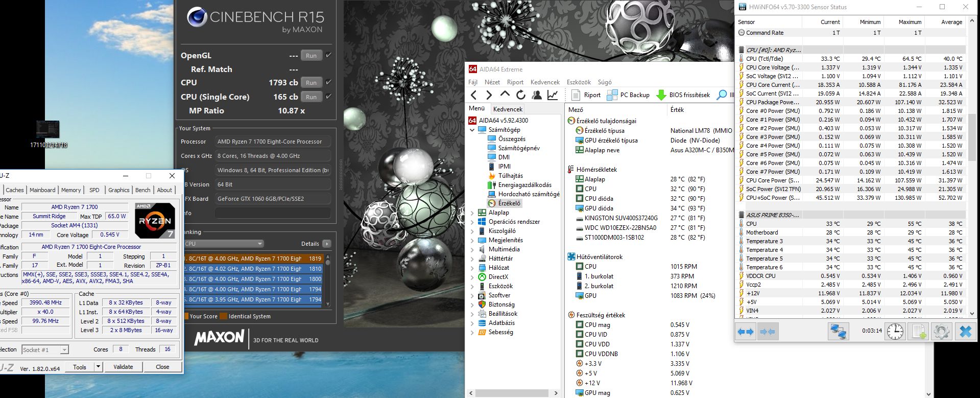Screen dimensions: 980x398
Task: Open HWiNFO network monitors icon
Action: click(838, 332)
